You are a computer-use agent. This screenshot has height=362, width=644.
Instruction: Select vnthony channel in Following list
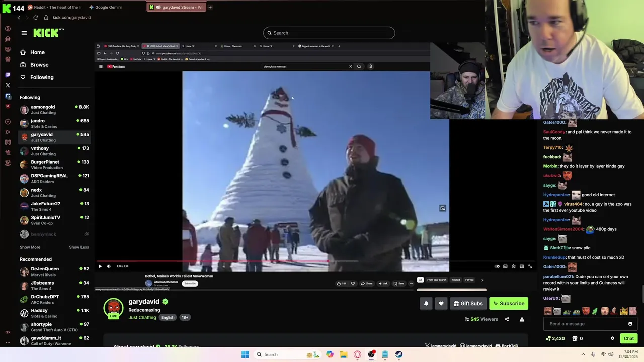pos(54,151)
